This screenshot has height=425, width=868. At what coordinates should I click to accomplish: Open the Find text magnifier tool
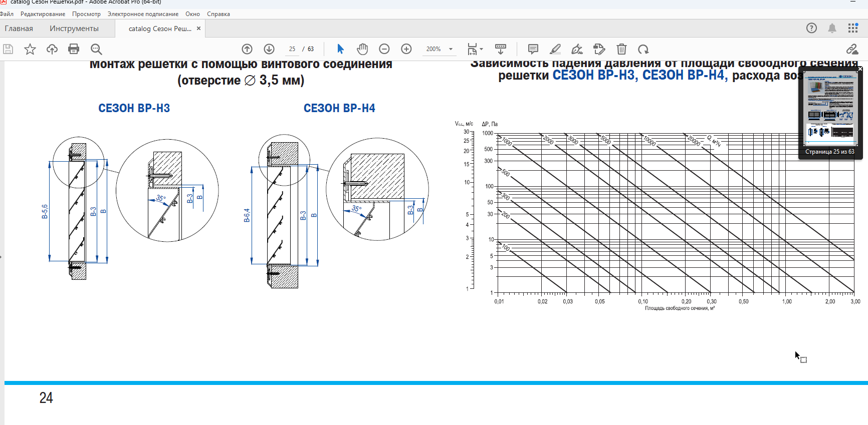click(x=96, y=49)
